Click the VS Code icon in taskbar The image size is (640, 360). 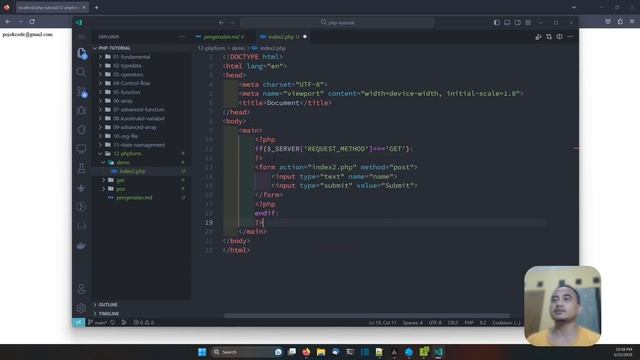[x=438, y=352]
